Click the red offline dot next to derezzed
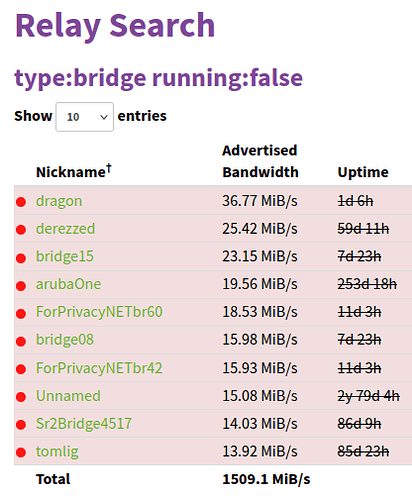412x500 pixels. [21, 230]
